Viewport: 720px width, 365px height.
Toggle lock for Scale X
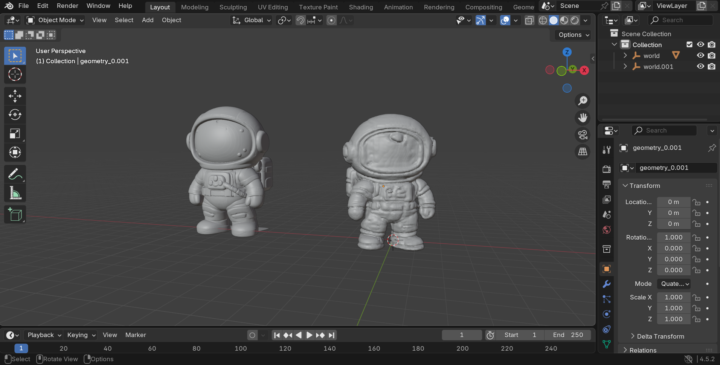[697, 297]
